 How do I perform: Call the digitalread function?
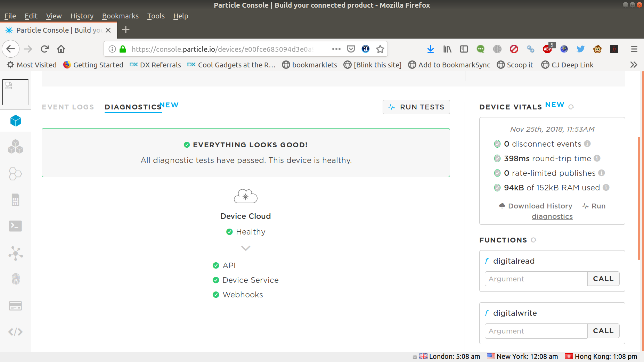pyautogui.click(x=603, y=279)
